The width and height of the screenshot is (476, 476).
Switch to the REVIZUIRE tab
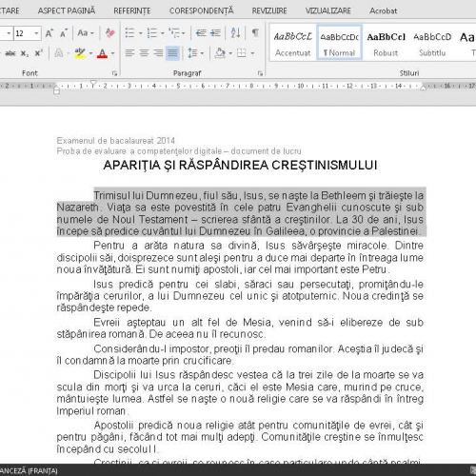tap(269, 10)
